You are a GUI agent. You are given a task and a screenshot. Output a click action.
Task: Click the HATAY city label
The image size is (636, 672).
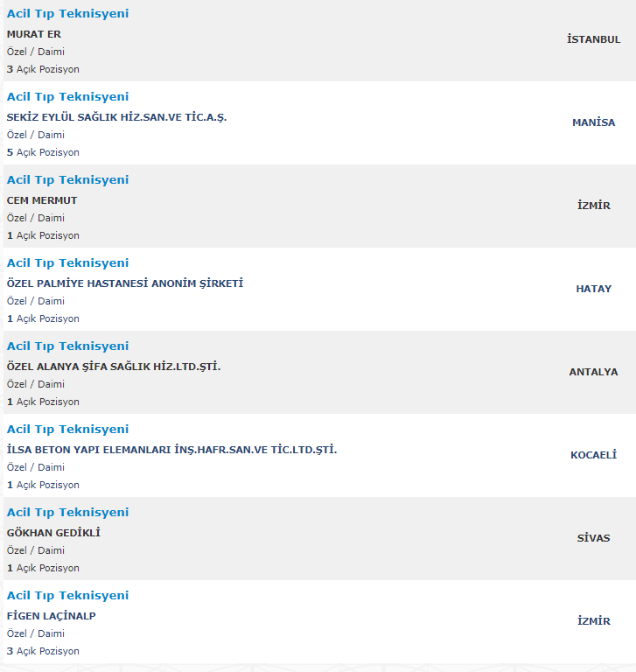point(593,289)
